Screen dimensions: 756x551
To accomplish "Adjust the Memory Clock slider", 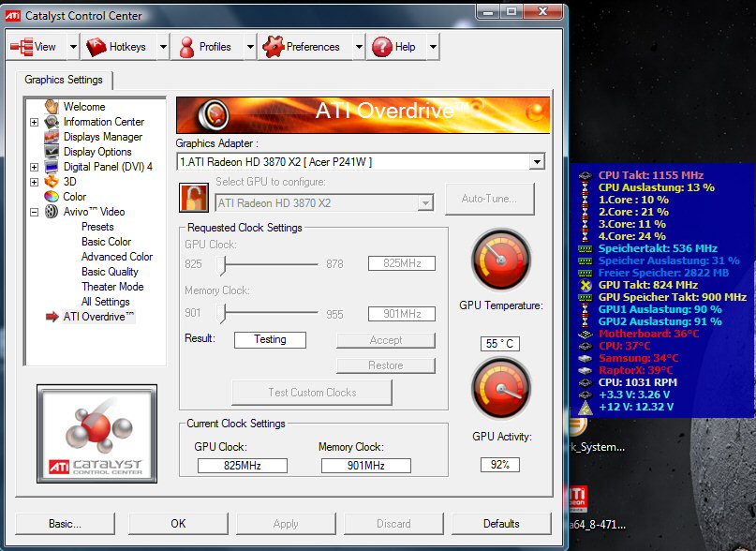I will point(221,314).
